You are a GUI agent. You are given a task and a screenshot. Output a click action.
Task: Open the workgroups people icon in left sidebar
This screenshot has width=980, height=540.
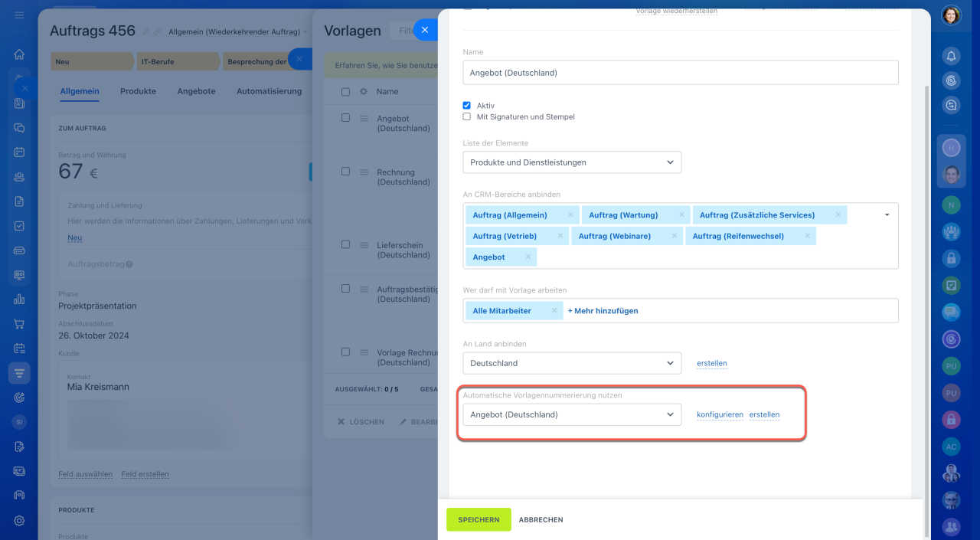tap(19, 177)
